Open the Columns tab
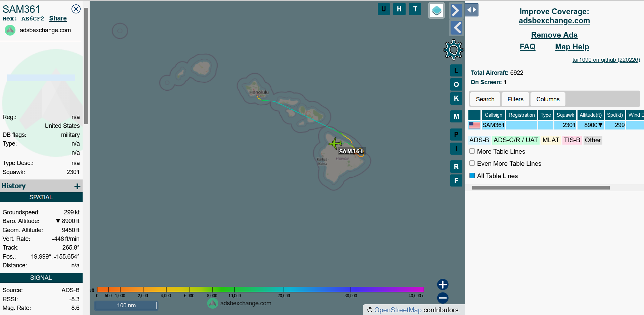Image resolution: width=644 pixels, height=315 pixels. pos(548,99)
